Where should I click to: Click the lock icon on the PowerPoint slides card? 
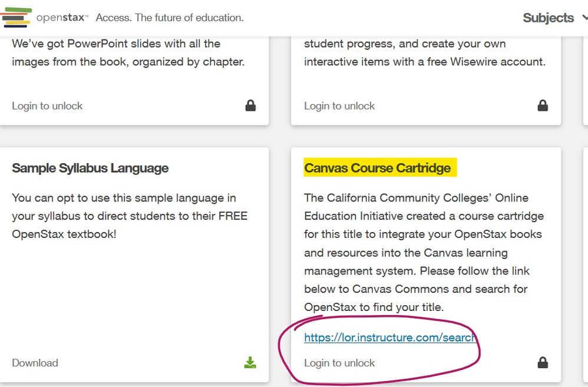tap(250, 105)
